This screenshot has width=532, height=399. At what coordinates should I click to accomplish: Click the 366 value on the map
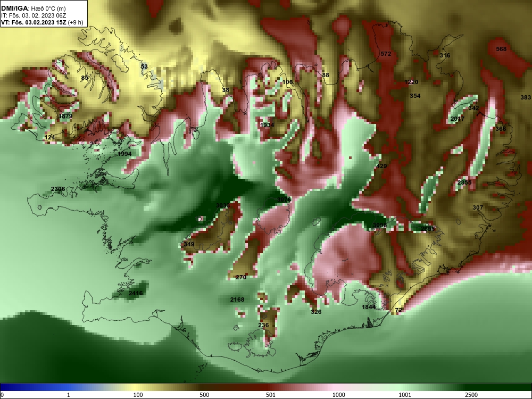tap(501, 129)
